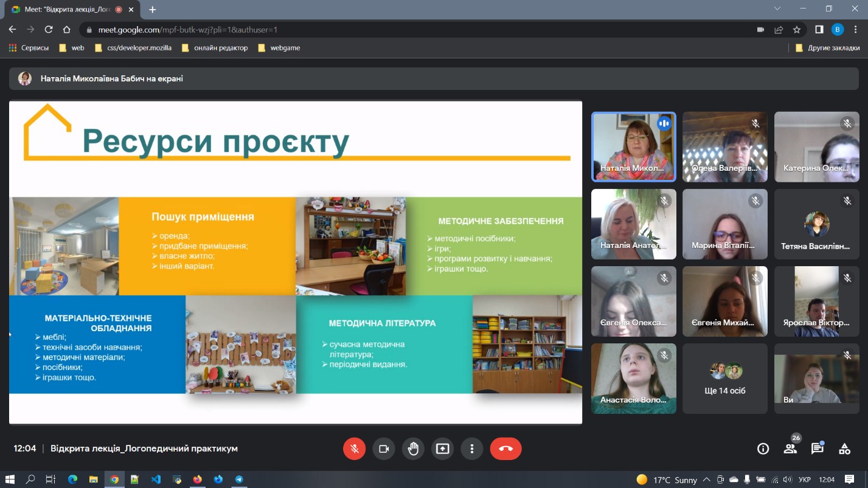
Task: Open Telegram from the taskbar
Action: 239,479
